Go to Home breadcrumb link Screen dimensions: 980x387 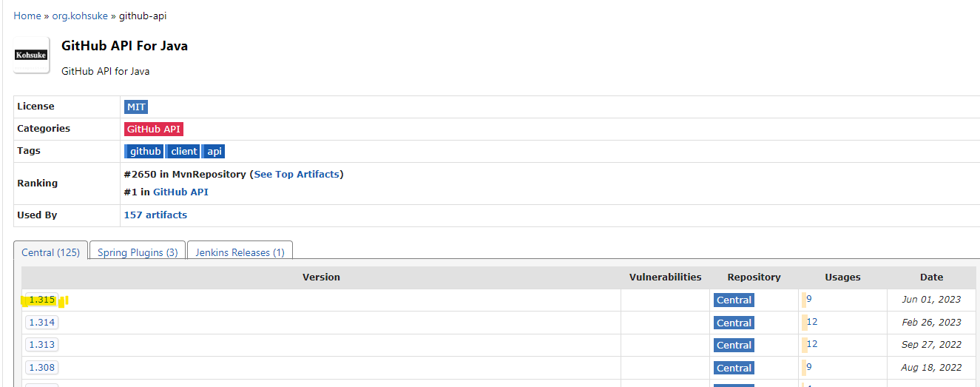point(27,16)
